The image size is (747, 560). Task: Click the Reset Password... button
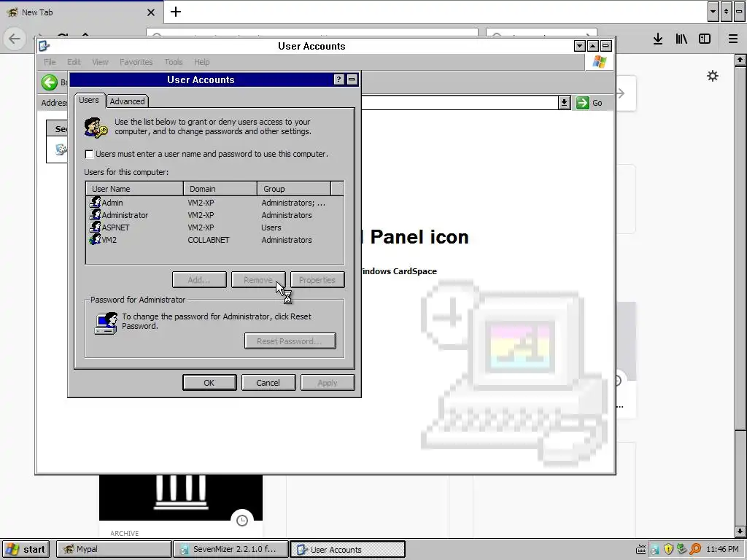(x=290, y=341)
